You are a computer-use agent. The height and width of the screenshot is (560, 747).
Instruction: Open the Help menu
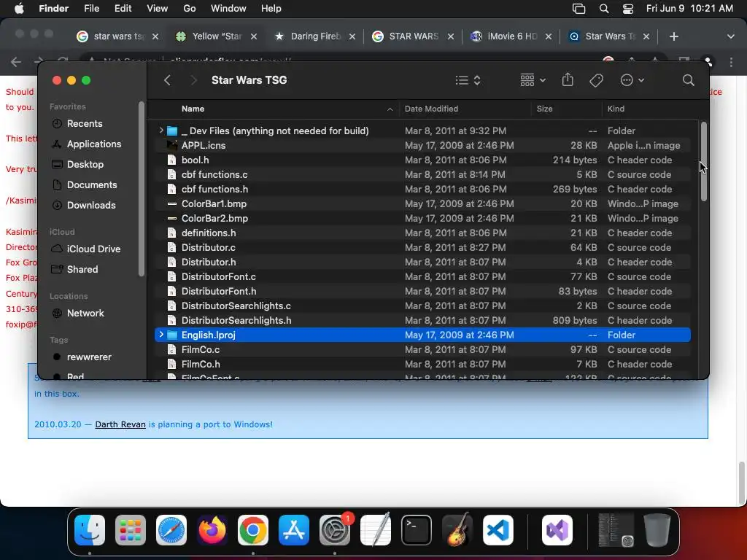(271, 9)
